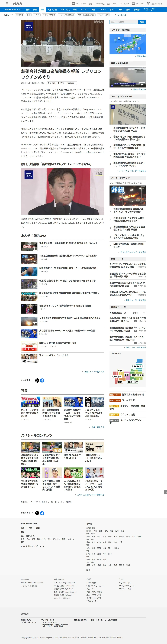Select 四国 on the region map
Viewport: 167px width, 644px height.
(x=120, y=382)
